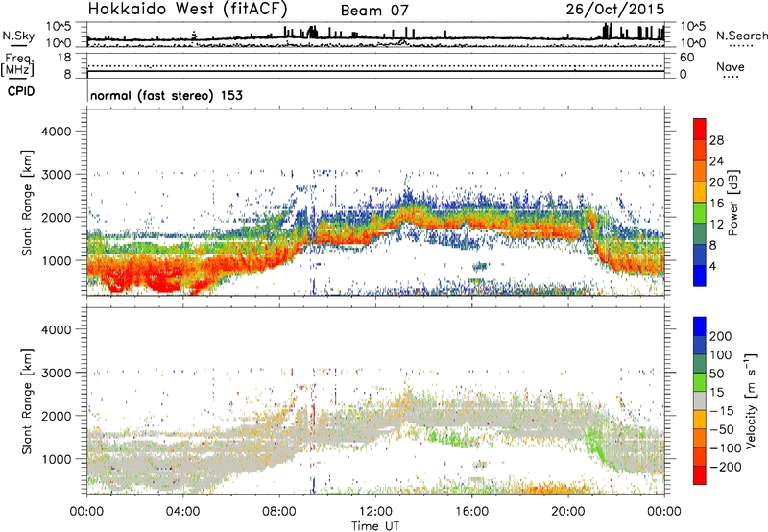768x532 pixels.
Task: Click the green positive-velocity streak near 21:00
Action: point(595,444)
